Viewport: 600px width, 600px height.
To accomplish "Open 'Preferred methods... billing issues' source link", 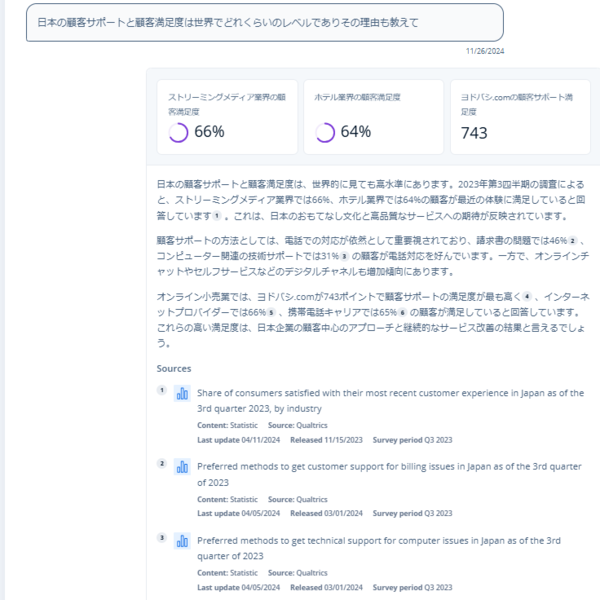I will coord(389,474).
